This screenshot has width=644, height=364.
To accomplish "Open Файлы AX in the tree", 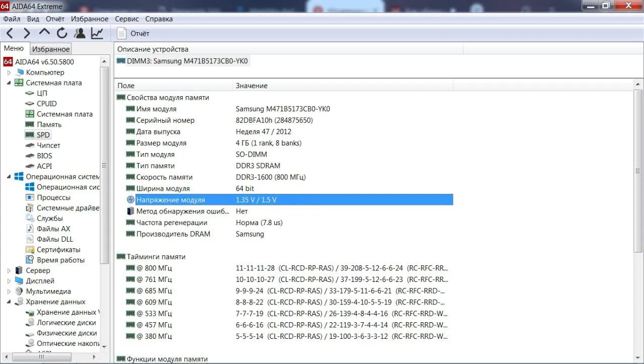I will 53,229.
